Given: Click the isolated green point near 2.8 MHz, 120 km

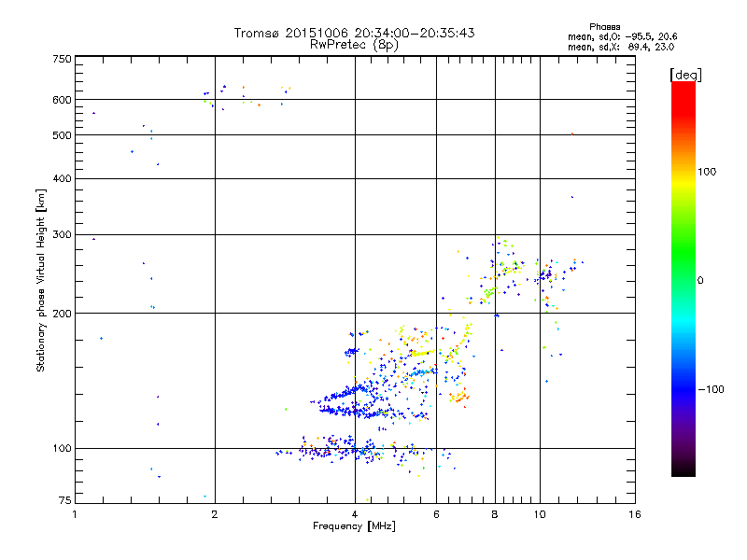Looking at the screenshot, I should tap(286, 409).
